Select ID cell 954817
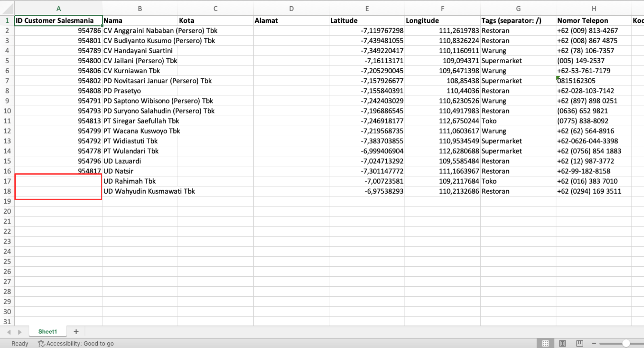The image size is (644, 348). [58, 171]
